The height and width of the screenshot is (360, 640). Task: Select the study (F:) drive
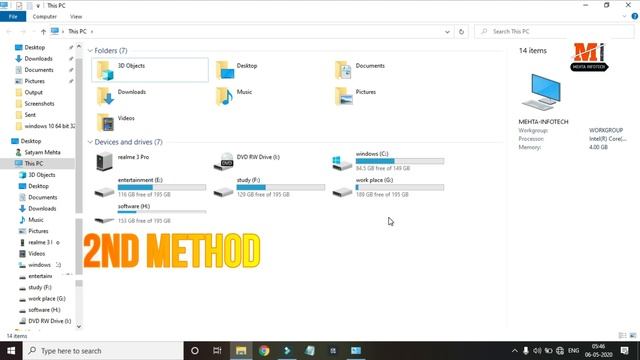pos(269,187)
